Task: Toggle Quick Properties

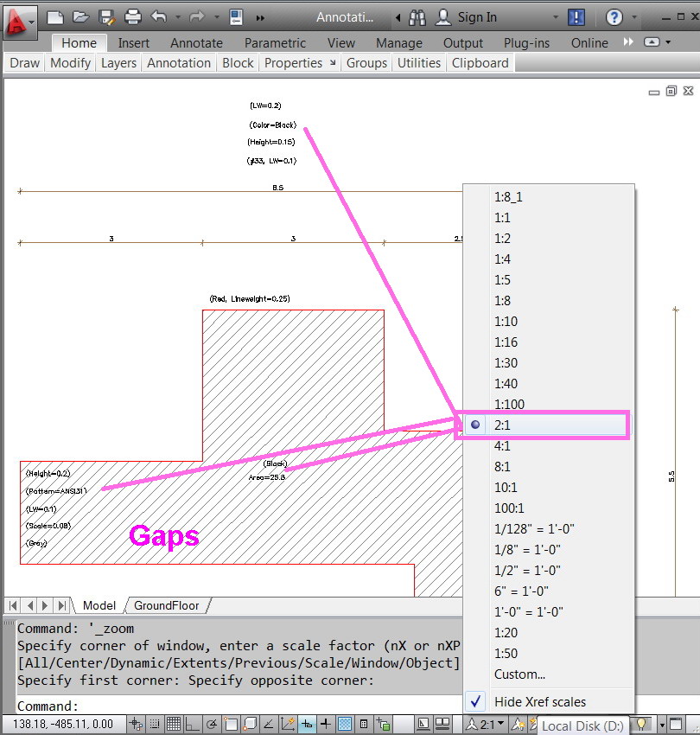Action: [x=364, y=724]
